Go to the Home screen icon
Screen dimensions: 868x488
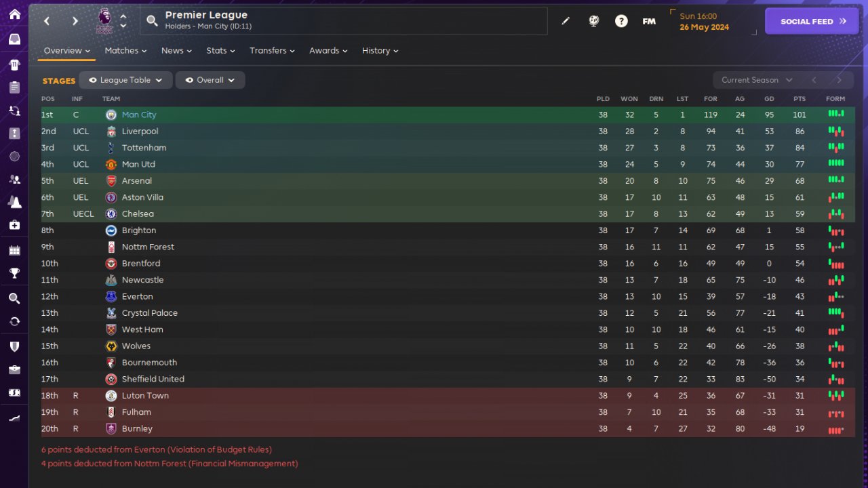(14, 14)
